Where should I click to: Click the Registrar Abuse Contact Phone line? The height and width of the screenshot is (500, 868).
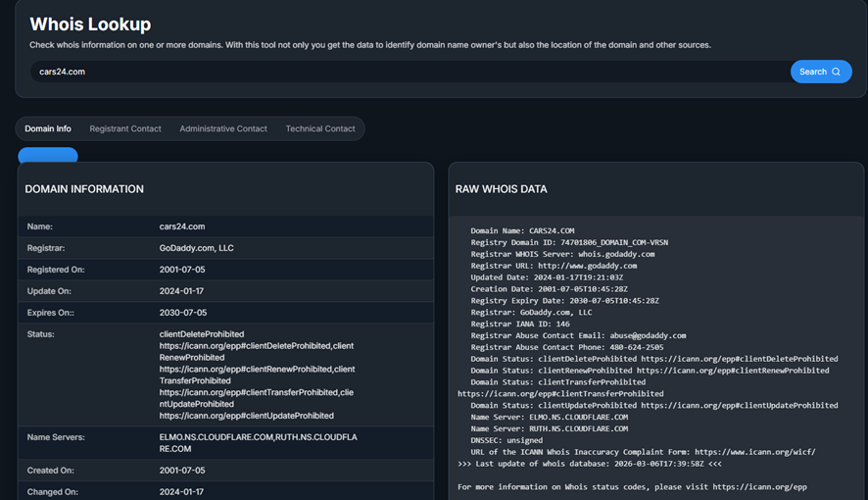click(x=567, y=347)
